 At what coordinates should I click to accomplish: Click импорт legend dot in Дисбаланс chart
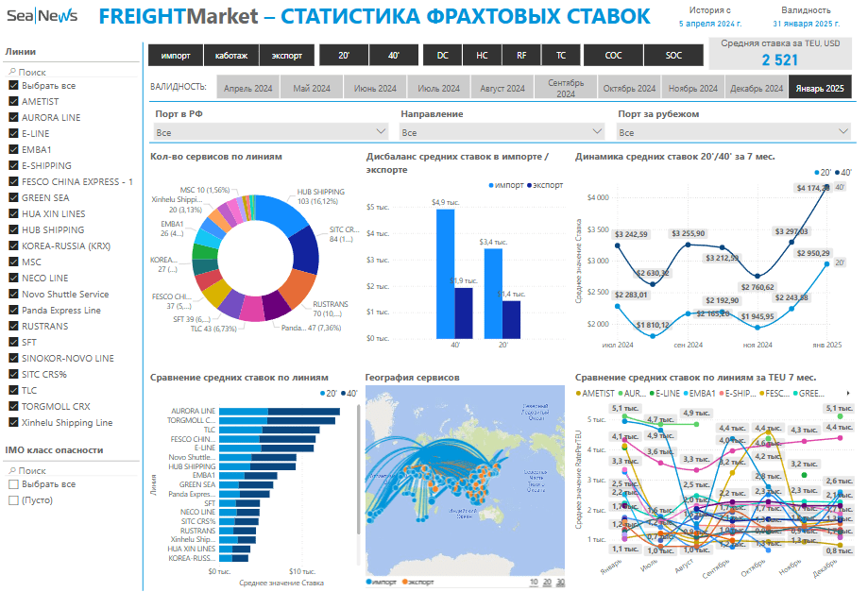(x=491, y=185)
